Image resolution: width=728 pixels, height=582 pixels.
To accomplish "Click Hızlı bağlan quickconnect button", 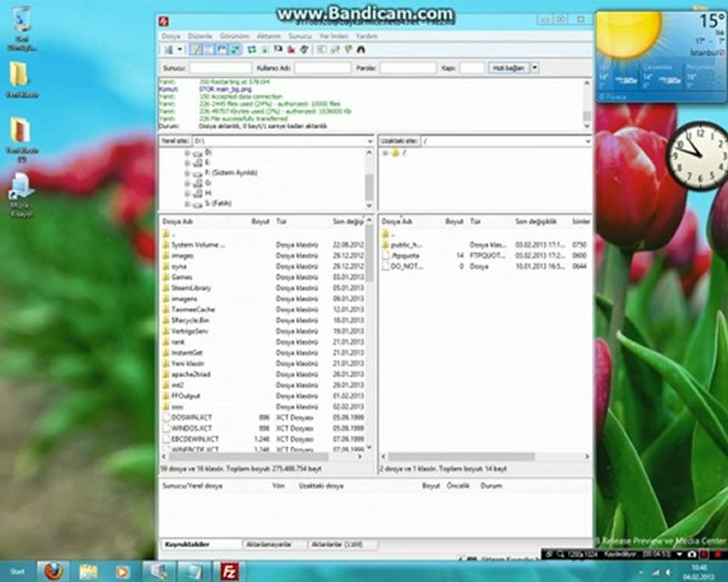I will pyautogui.click(x=509, y=68).
